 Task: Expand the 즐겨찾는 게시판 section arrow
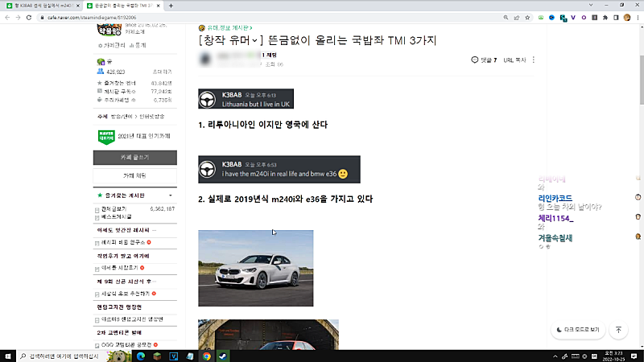[x=170, y=195]
